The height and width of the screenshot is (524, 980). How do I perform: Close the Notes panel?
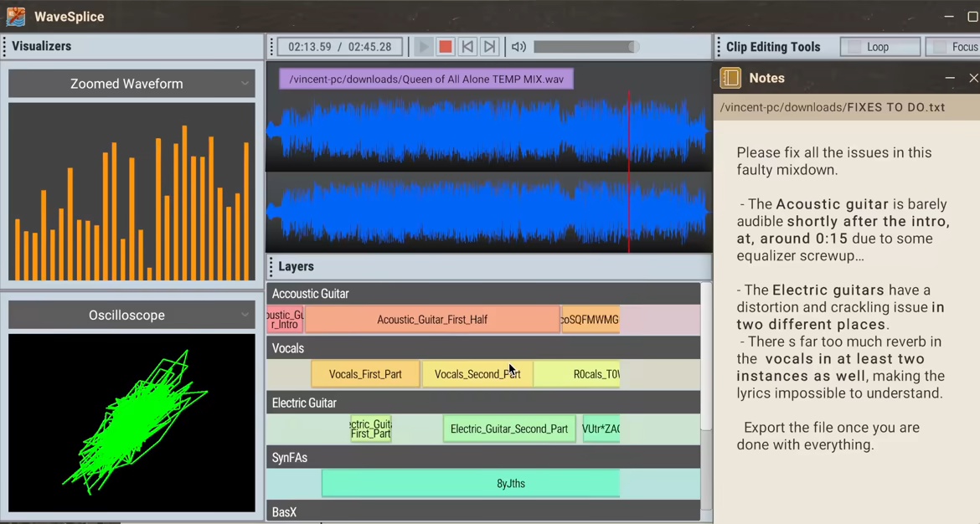pos(973,78)
